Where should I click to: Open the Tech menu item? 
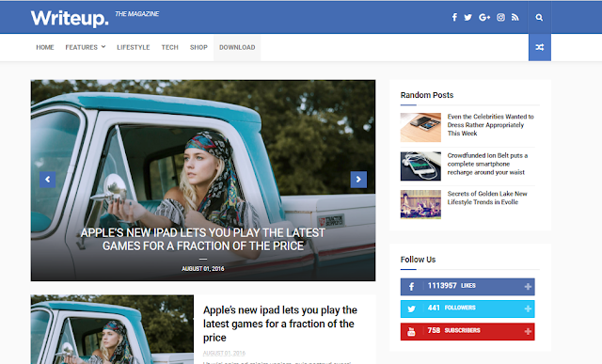click(169, 47)
